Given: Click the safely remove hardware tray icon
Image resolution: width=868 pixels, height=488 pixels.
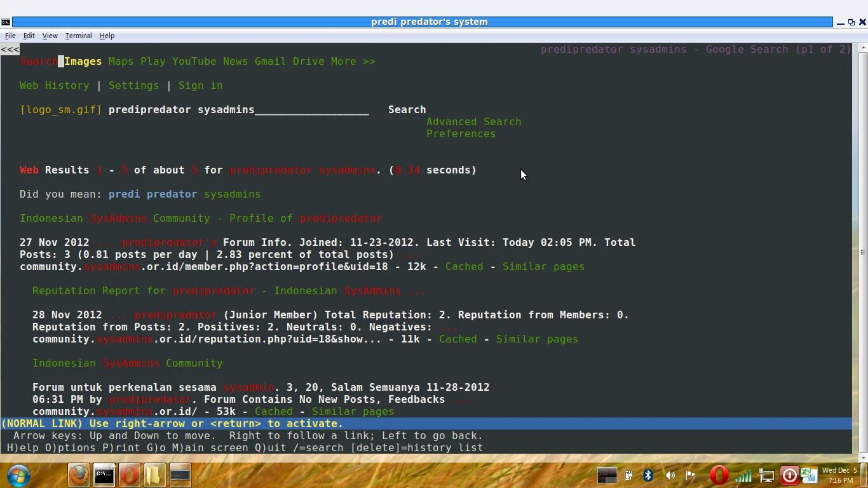Looking at the screenshot, I should (x=628, y=475).
